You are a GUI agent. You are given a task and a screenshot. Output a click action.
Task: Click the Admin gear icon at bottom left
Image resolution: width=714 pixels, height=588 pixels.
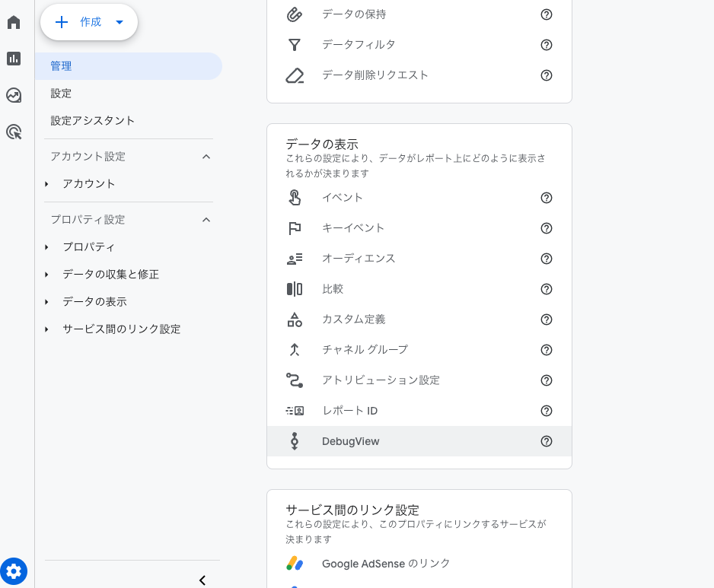pyautogui.click(x=14, y=571)
